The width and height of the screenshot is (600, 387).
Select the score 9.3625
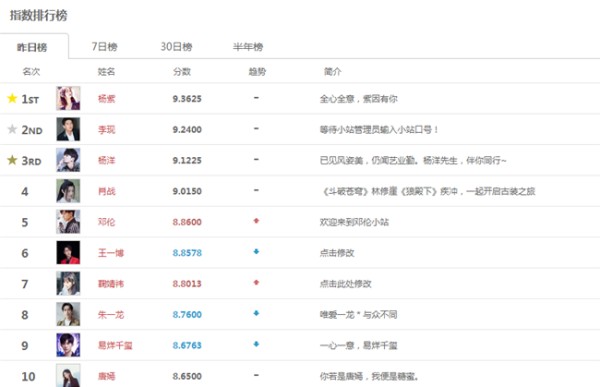(x=187, y=99)
